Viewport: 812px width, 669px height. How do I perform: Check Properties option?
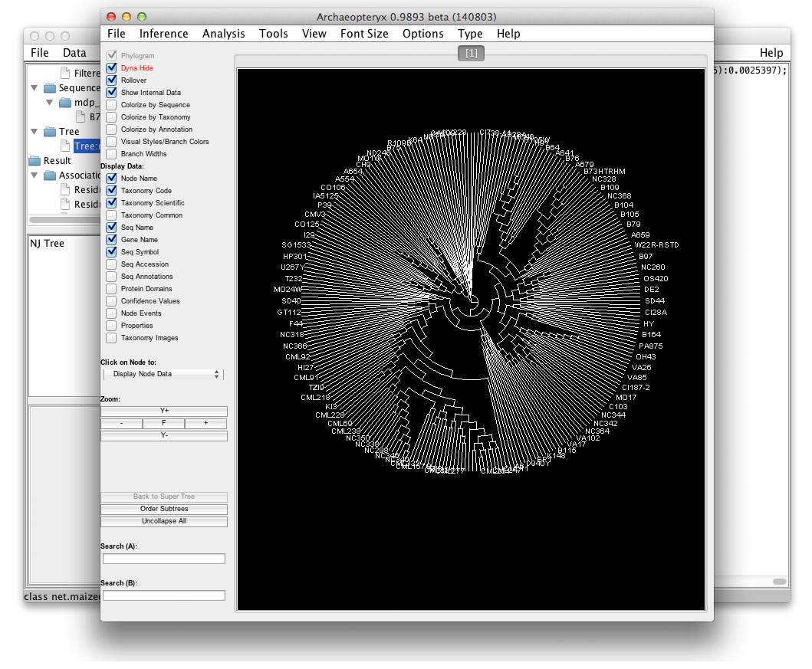111,326
